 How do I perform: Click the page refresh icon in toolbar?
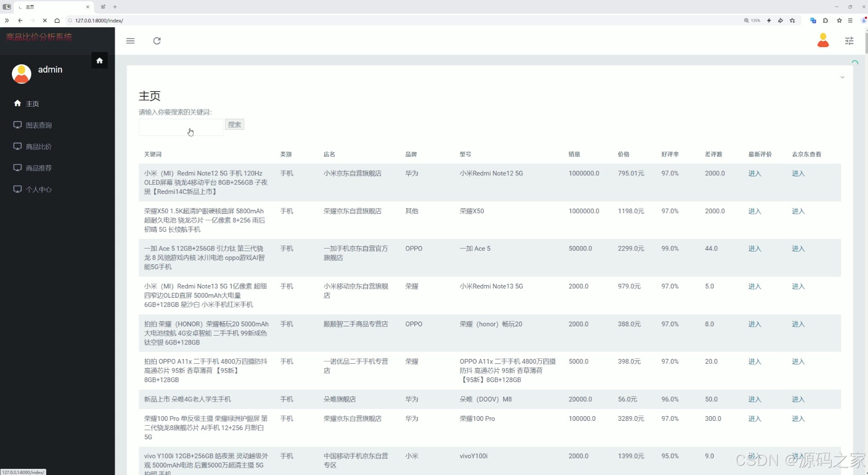pos(157,41)
